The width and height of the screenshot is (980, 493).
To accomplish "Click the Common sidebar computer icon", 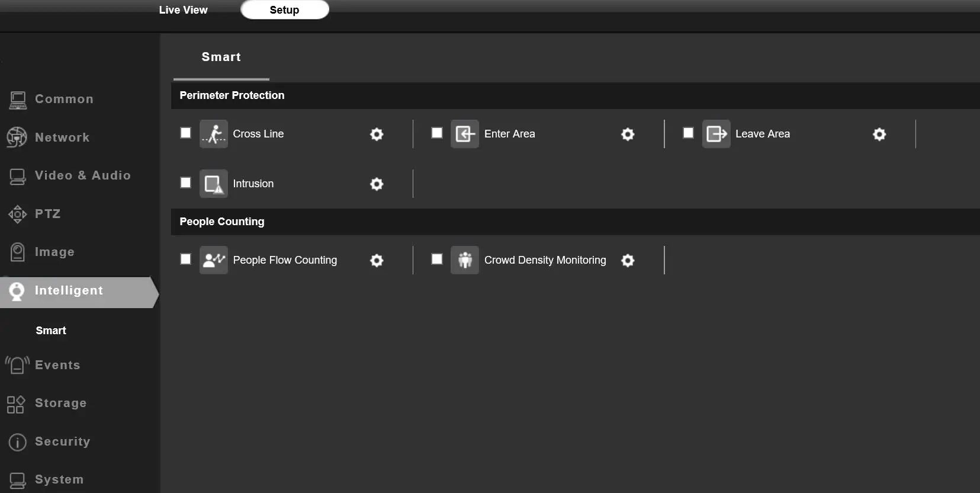I will [18, 100].
